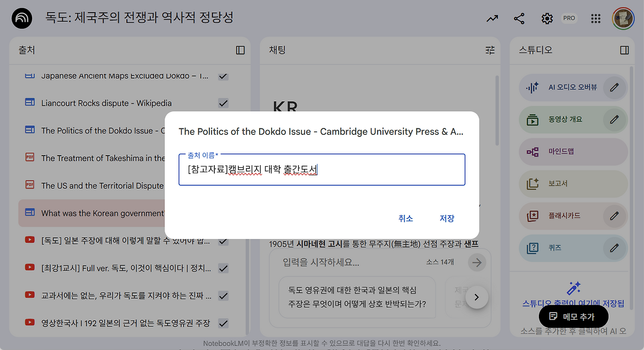This screenshot has height=350, width=644.
Task: Open the account profile avatar
Action: pyautogui.click(x=623, y=19)
